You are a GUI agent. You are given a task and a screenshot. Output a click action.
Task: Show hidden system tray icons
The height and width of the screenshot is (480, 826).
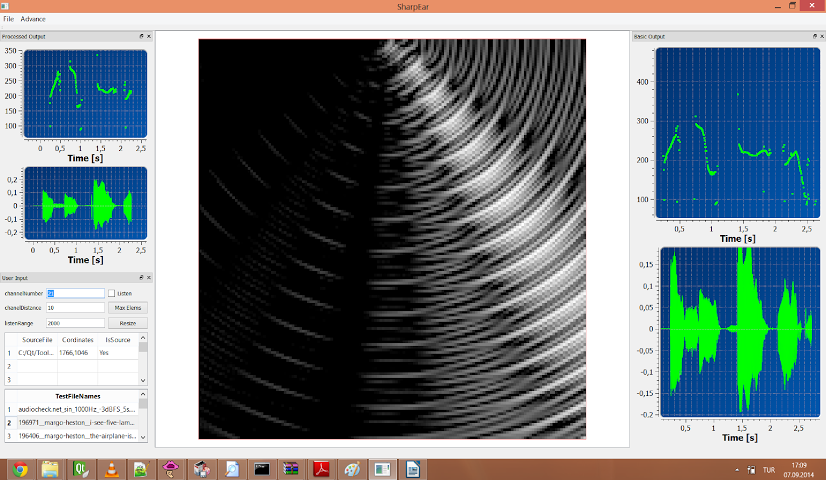click(x=736, y=469)
